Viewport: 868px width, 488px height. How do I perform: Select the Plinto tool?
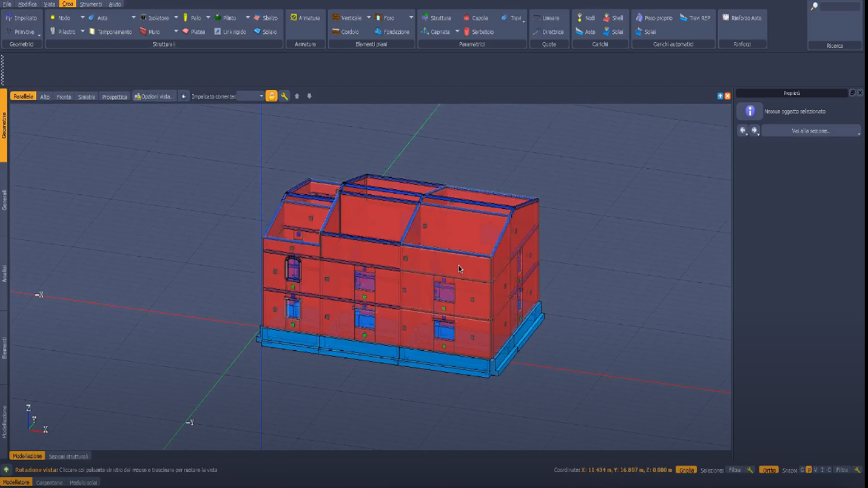pos(226,18)
